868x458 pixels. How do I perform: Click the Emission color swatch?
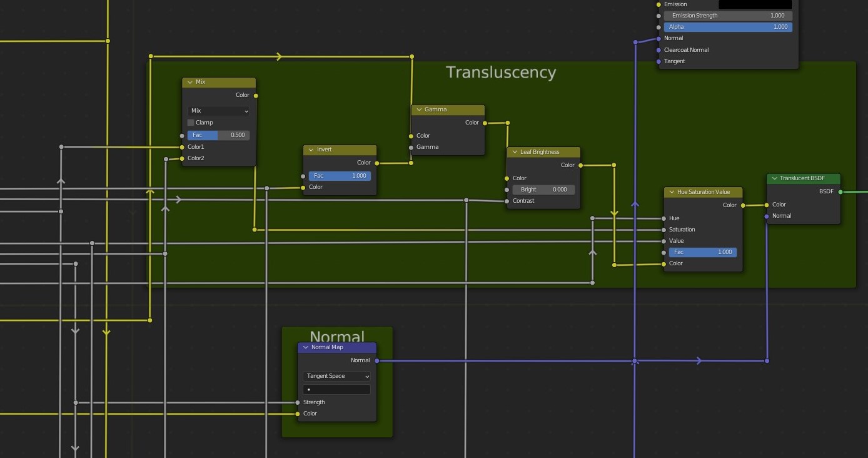coord(755,4)
